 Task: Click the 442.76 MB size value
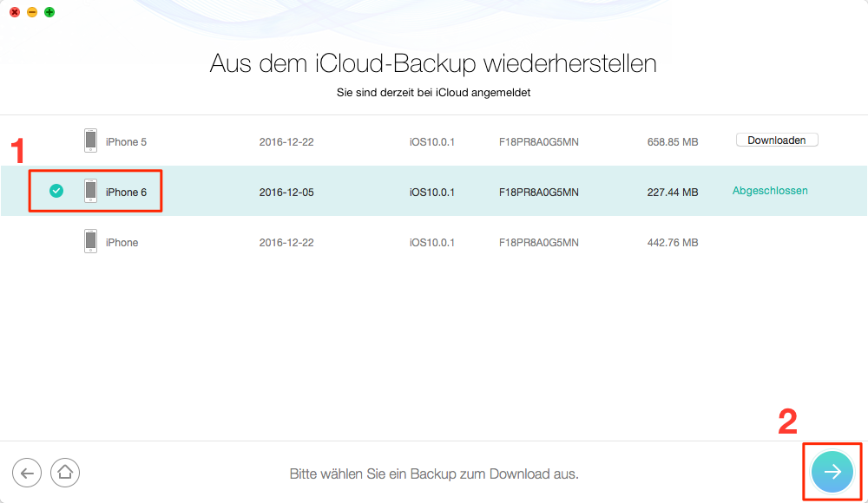tap(673, 243)
